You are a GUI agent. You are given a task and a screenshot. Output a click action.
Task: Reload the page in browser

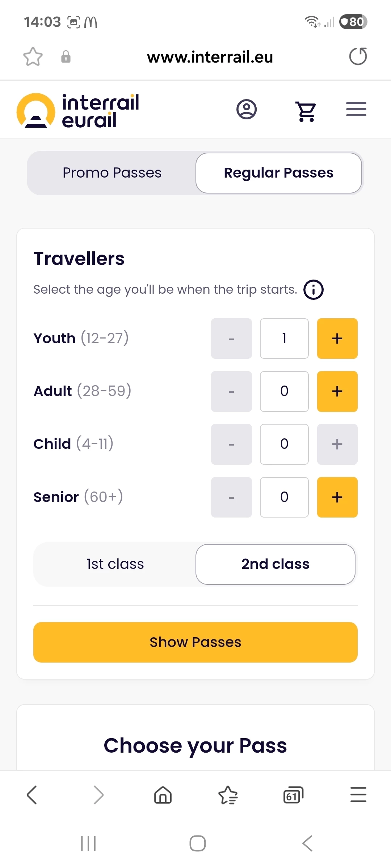tap(358, 57)
